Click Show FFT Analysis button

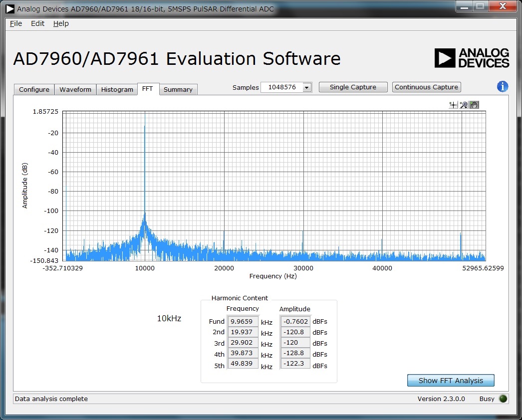[x=451, y=381]
